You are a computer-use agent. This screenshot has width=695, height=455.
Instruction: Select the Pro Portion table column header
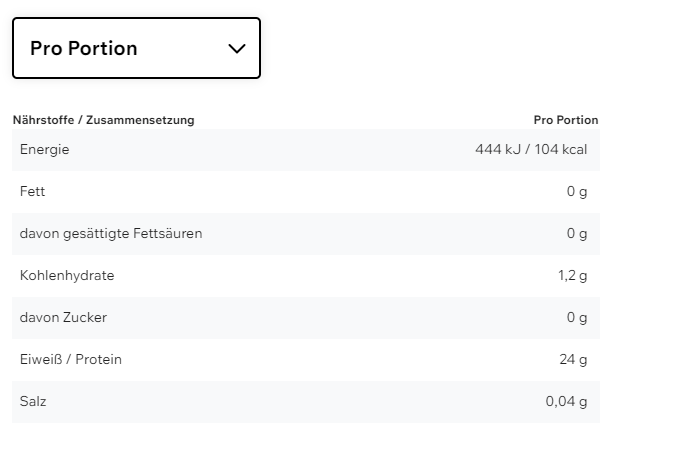pos(565,120)
